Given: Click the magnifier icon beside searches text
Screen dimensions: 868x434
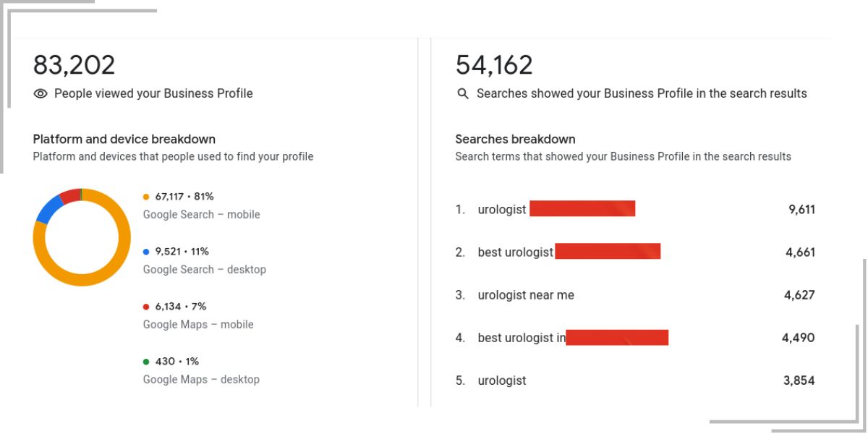Looking at the screenshot, I should pos(463,93).
